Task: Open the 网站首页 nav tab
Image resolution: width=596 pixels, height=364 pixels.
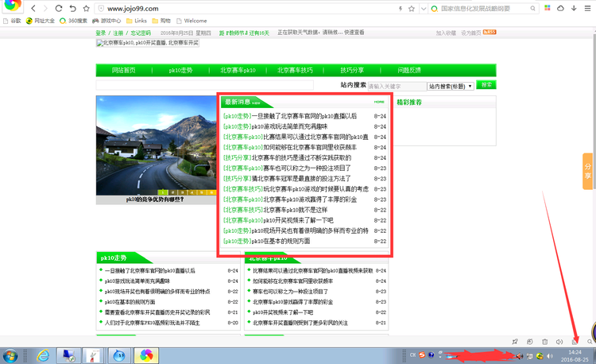Action: point(123,70)
